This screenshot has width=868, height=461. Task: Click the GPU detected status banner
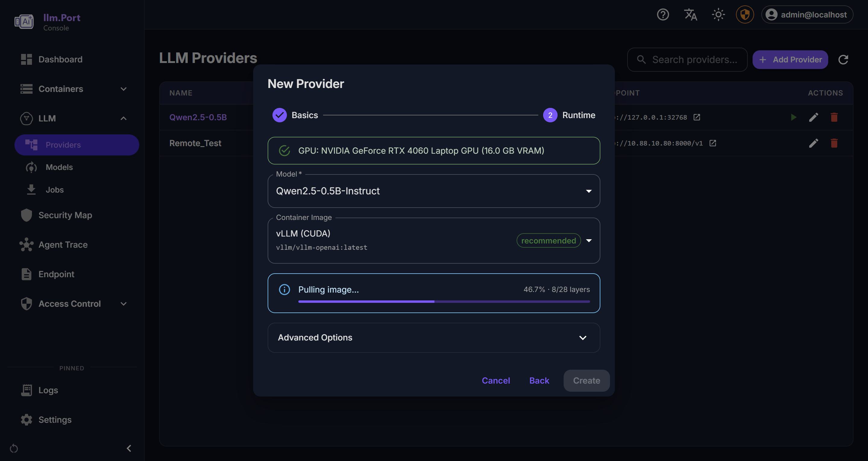434,151
